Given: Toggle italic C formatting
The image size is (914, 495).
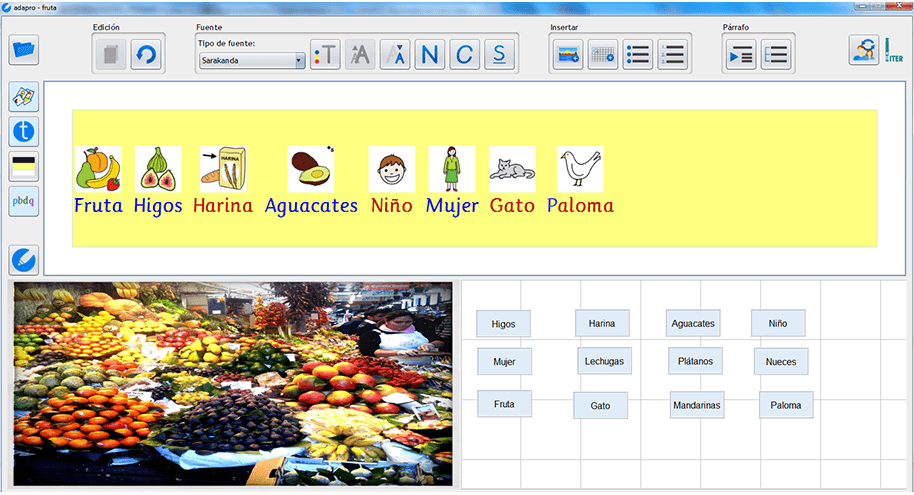Looking at the screenshot, I should coord(464,55).
